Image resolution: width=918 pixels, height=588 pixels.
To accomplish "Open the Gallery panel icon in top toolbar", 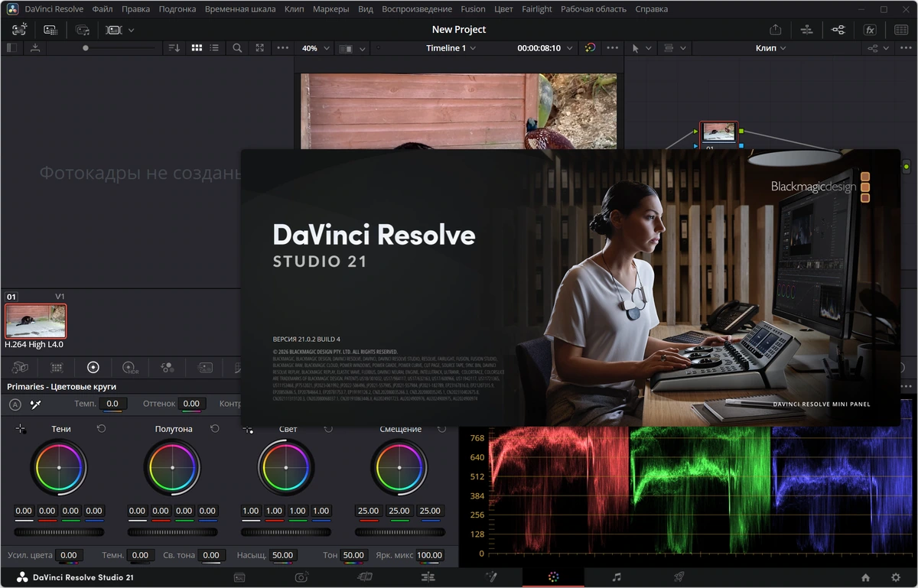I will pos(20,30).
